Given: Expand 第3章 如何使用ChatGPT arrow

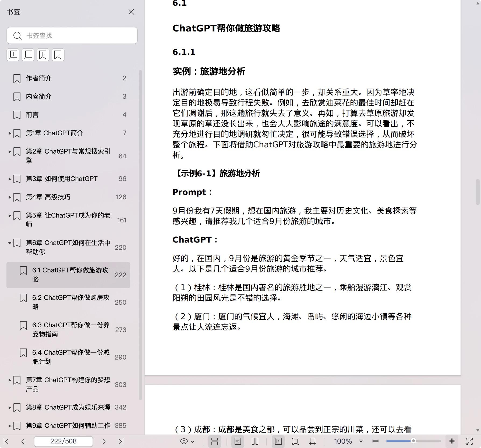Looking at the screenshot, I should click(10, 179).
